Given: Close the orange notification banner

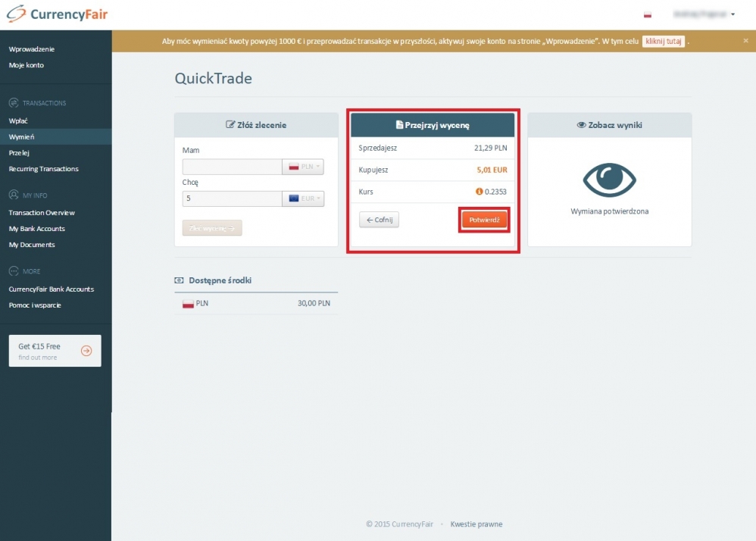Looking at the screenshot, I should pos(745,41).
